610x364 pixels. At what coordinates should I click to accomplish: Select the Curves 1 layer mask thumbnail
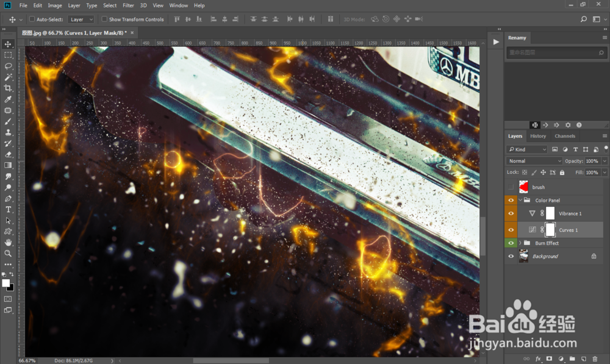coord(550,230)
